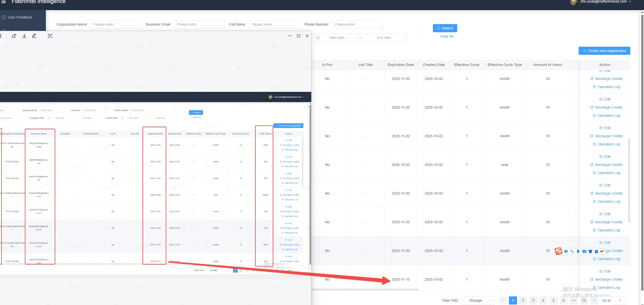Toggle the Chinese/English input mode indicator
Viewport: 644px width, 305px height.
click(566, 251)
